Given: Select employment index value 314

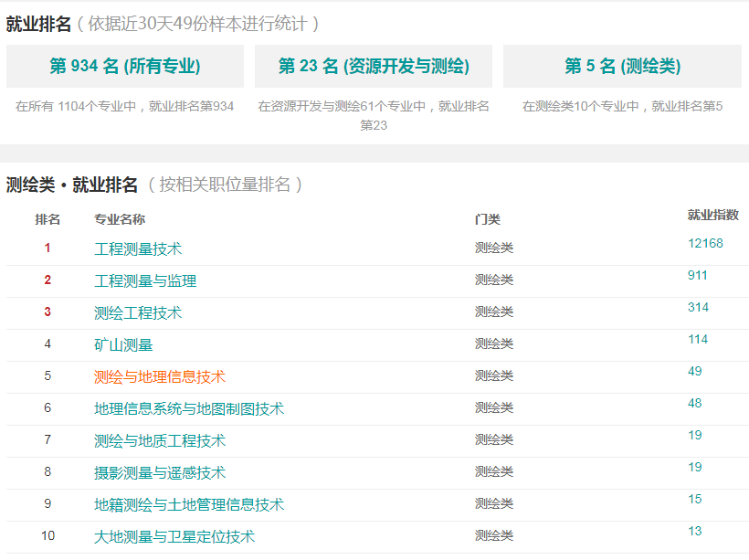Looking at the screenshot, I should (x=698, y=307).
